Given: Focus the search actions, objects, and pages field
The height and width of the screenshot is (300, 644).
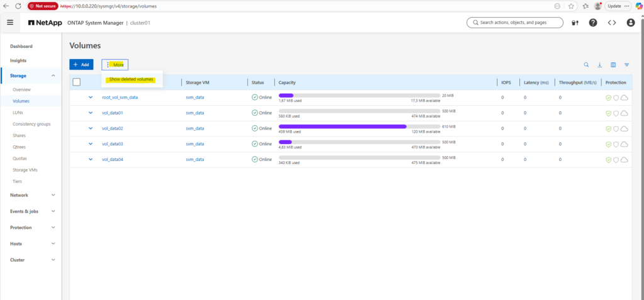Looking at the screenshot, I should (516, 23).
